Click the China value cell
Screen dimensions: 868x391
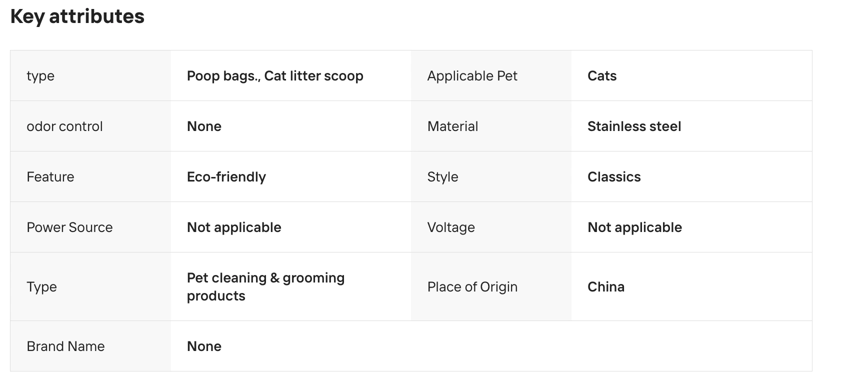(606, 287)
